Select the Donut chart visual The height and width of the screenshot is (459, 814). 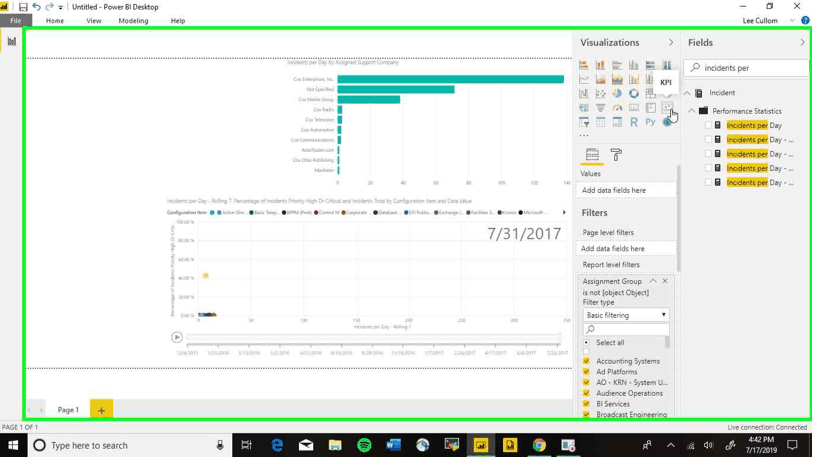click(x=634, y=93)
